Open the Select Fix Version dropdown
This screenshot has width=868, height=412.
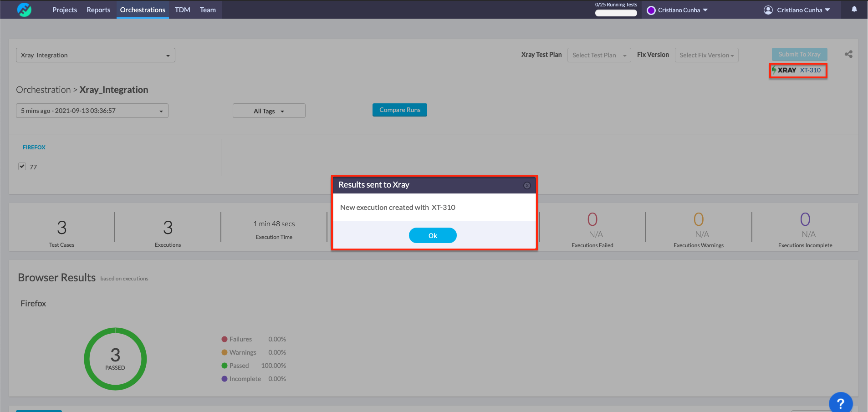point(707,55)
